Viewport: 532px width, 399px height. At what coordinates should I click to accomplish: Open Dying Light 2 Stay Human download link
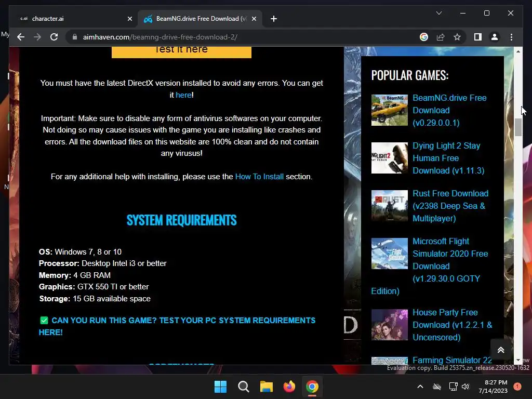point(448,158)
